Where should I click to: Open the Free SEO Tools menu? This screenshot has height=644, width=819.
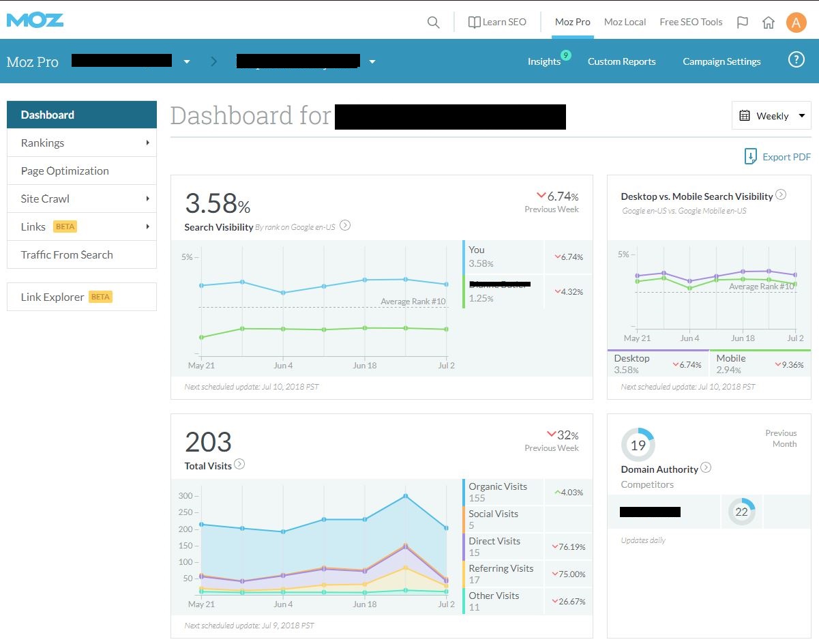691,22
